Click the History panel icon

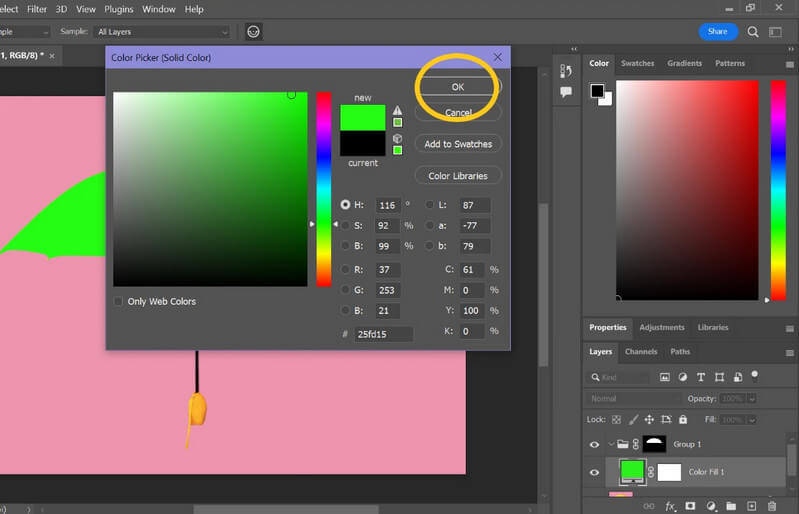coord(566,71)
